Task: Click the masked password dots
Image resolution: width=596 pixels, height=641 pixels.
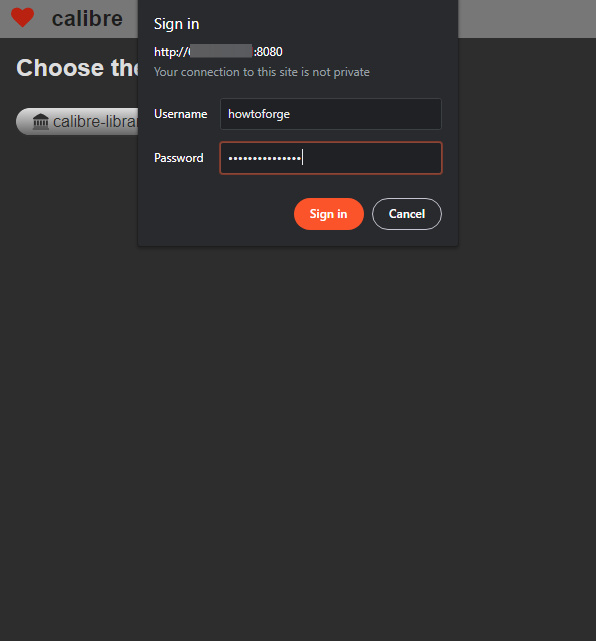Action: pos(264,158)
